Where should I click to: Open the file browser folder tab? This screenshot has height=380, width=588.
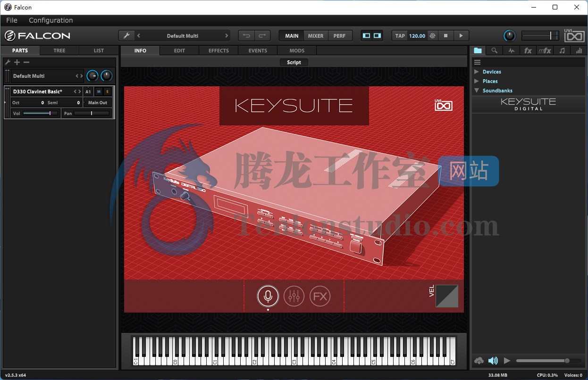pyautogui.click(x=478, y=50)
